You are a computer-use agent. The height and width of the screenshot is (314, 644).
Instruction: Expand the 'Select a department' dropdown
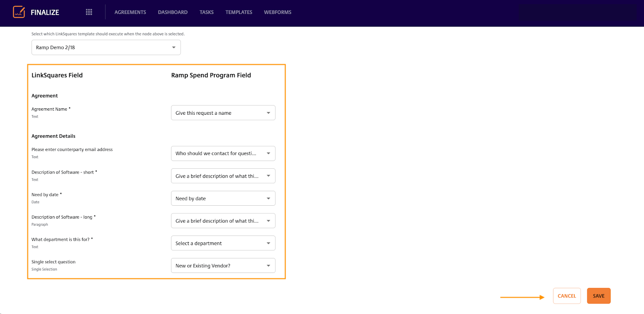(223, 244)
